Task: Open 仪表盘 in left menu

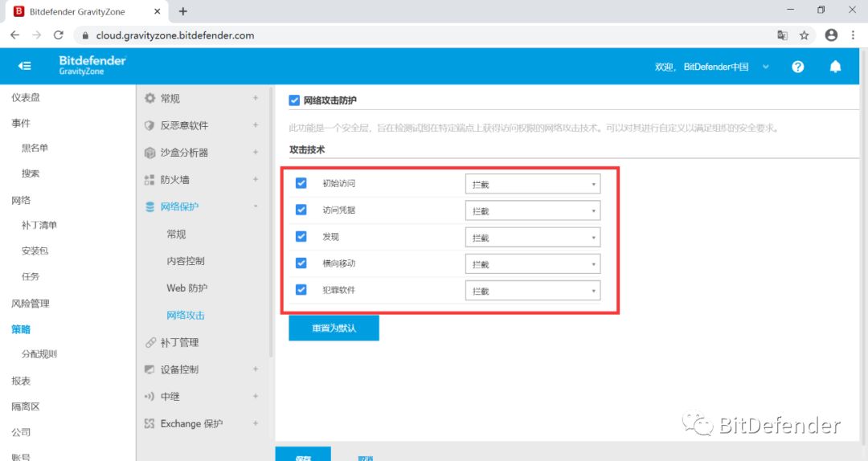Action: tap(26, 97)
